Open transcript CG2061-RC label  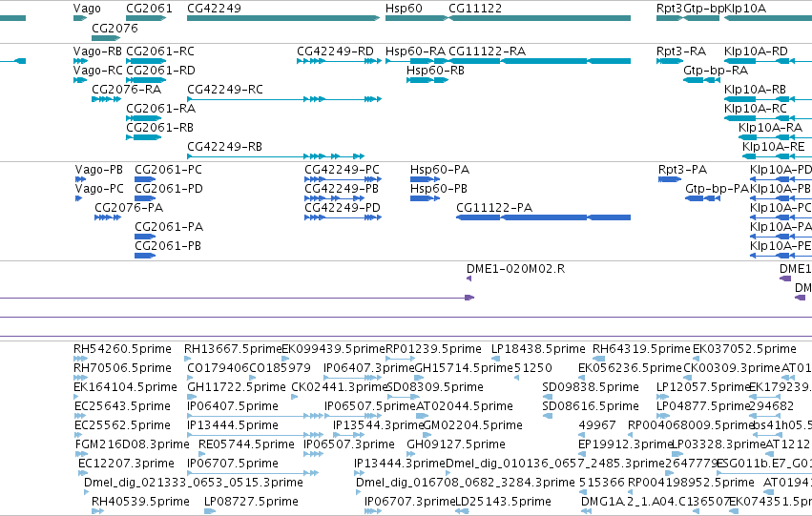[x=160, y=52]
